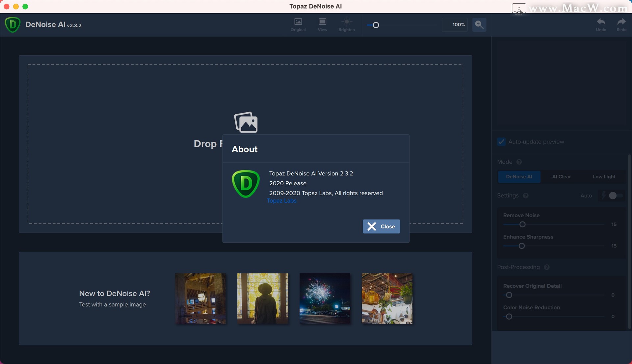Uncheck Auto-update preview checkbox
The image size is (632, 364).
(x=501, y=142)
